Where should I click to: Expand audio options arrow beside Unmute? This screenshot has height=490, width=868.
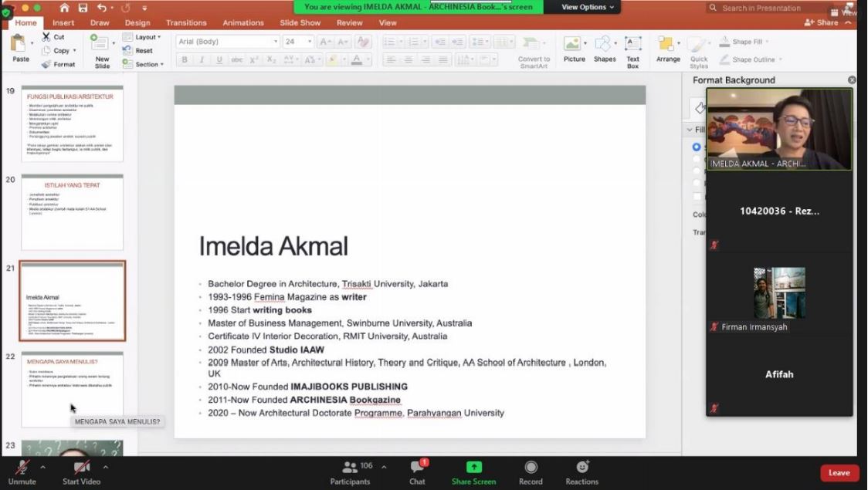point(42,467)
